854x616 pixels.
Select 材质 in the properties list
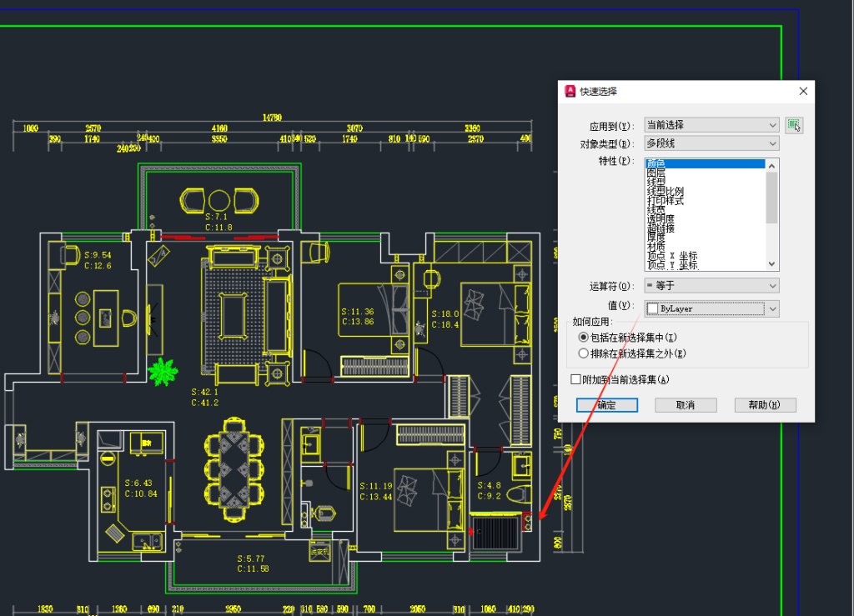tap(656, 247)
